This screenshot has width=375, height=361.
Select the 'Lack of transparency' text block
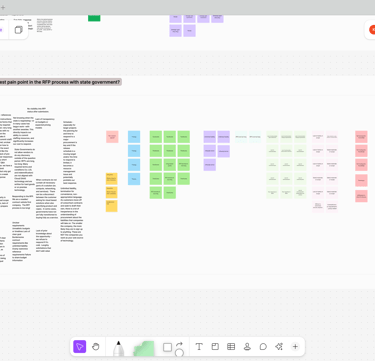click(45, 123)
